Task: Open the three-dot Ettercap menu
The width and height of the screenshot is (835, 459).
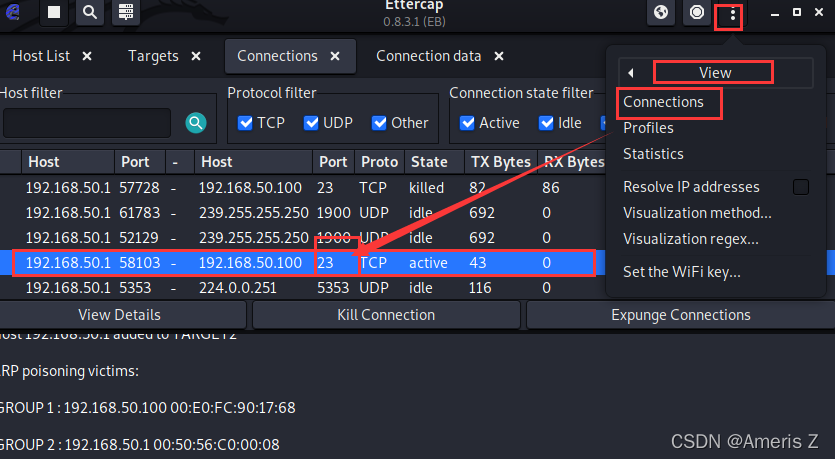Action: (x=733, y=14)
